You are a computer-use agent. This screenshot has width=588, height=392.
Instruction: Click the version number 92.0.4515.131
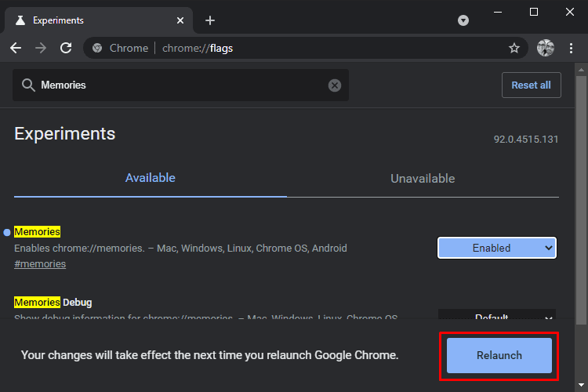pos(526,140)
